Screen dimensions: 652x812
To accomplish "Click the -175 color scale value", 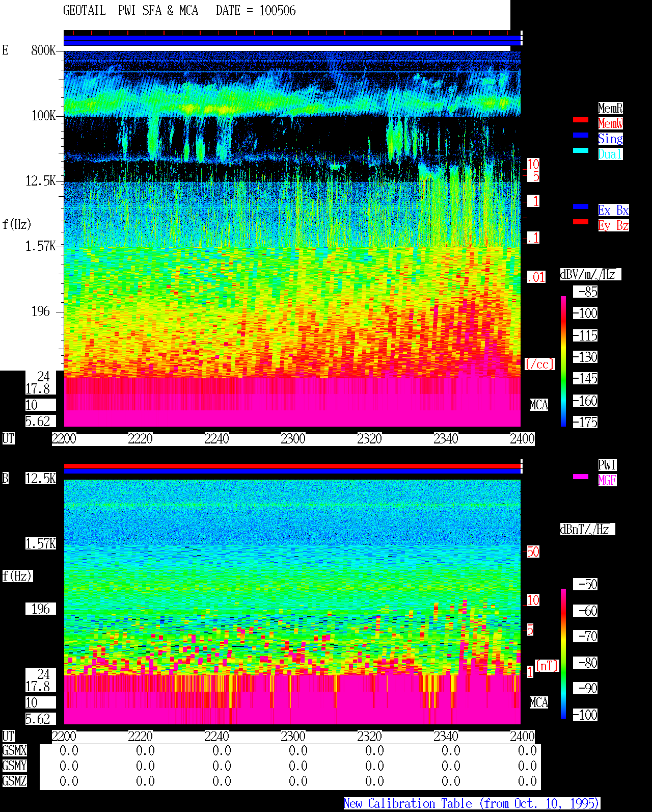I will point(586,422).
